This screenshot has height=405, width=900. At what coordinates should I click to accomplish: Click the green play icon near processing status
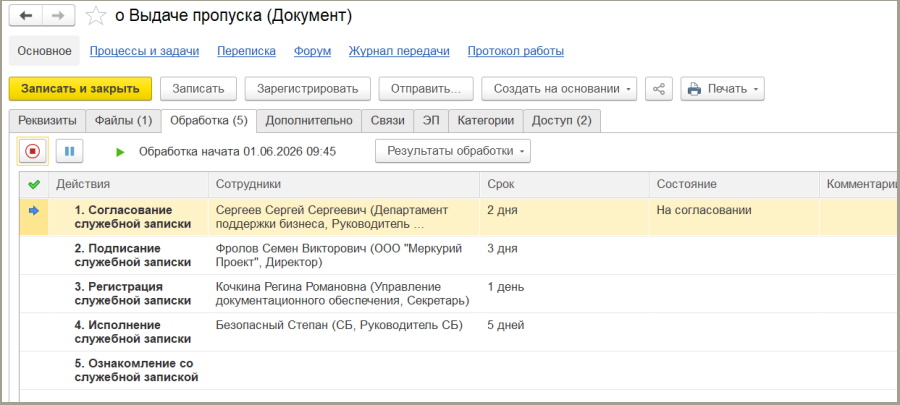click(120, 152)
